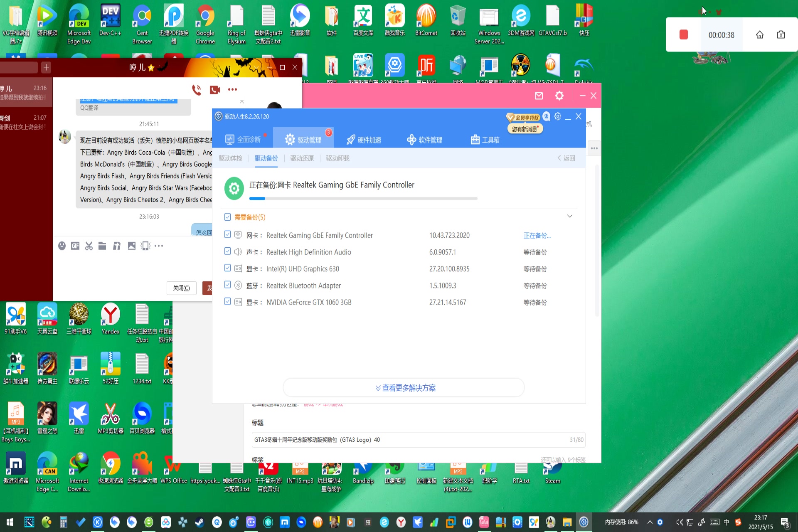Open the Dev-C++ desktop shortcut
Viewport: 798px width, 532px height.
(111, 20)
